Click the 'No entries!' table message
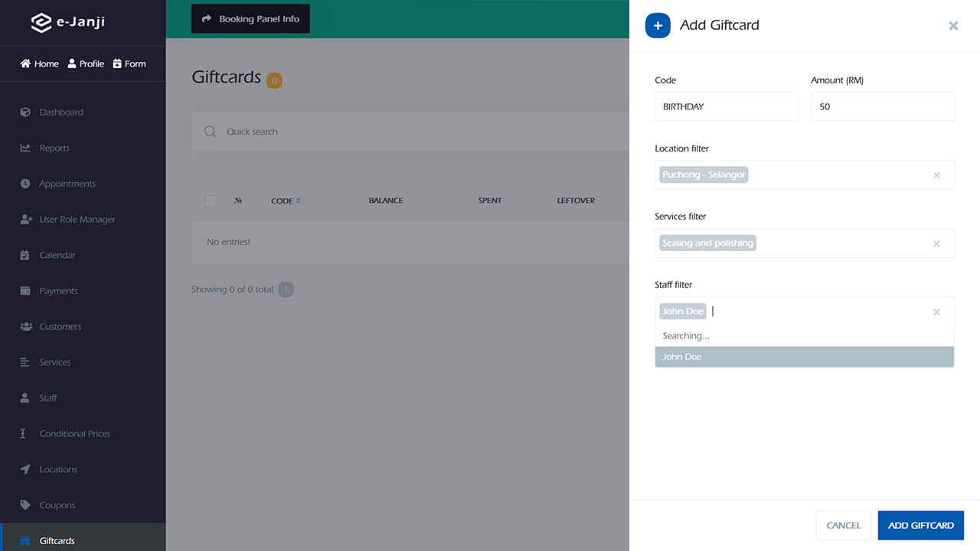Image resolution: width=980 pixels, height=551 pixels. [x=228, y=242]
